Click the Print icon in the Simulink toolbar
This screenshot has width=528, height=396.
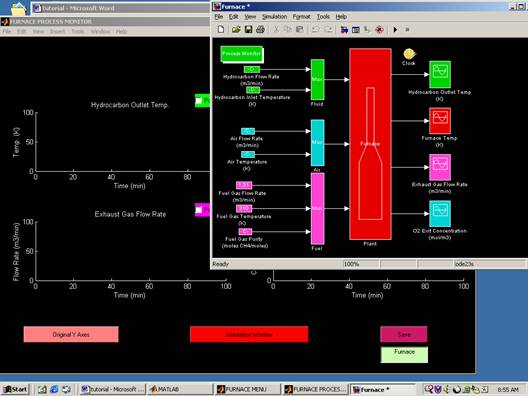click(260, 30)
